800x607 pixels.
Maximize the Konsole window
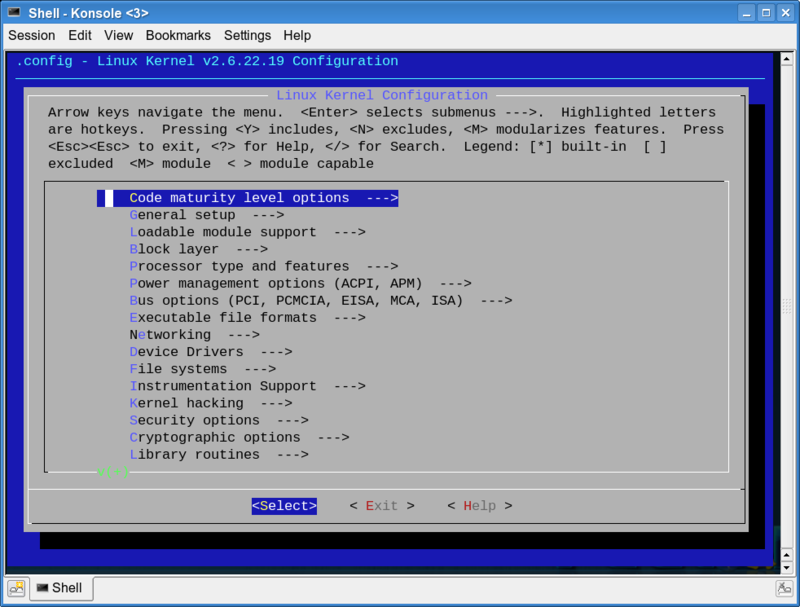coord(766,13)
